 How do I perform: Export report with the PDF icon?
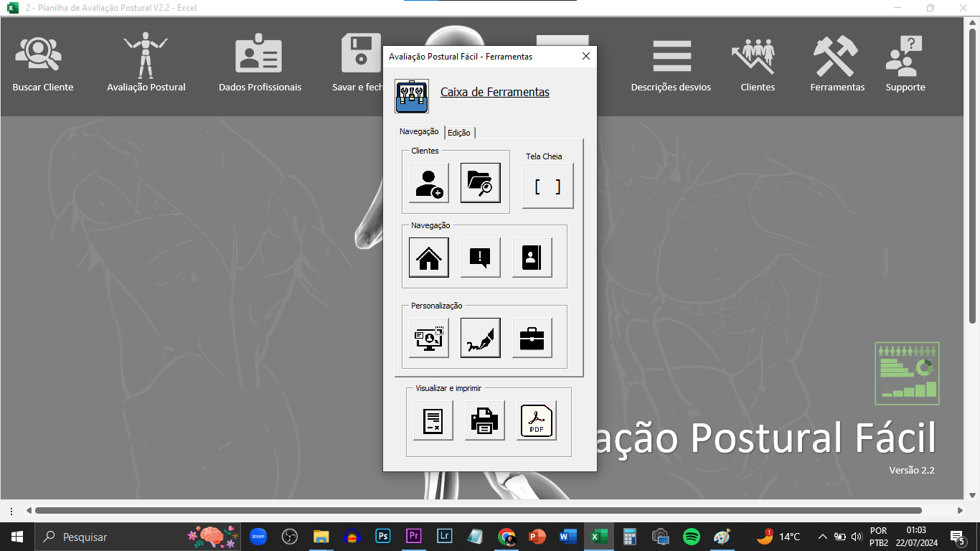pyautogui.click(x=536, y=420)
